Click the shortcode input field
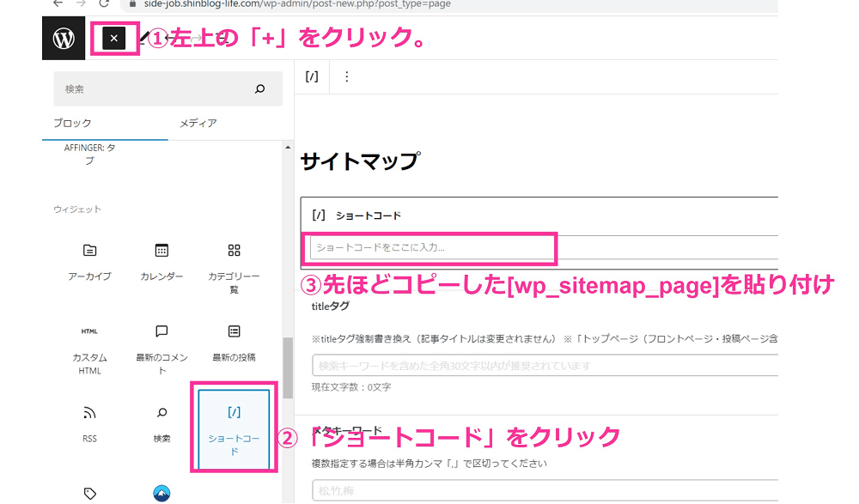Screen dimensions: 859x504 [544, 247]
